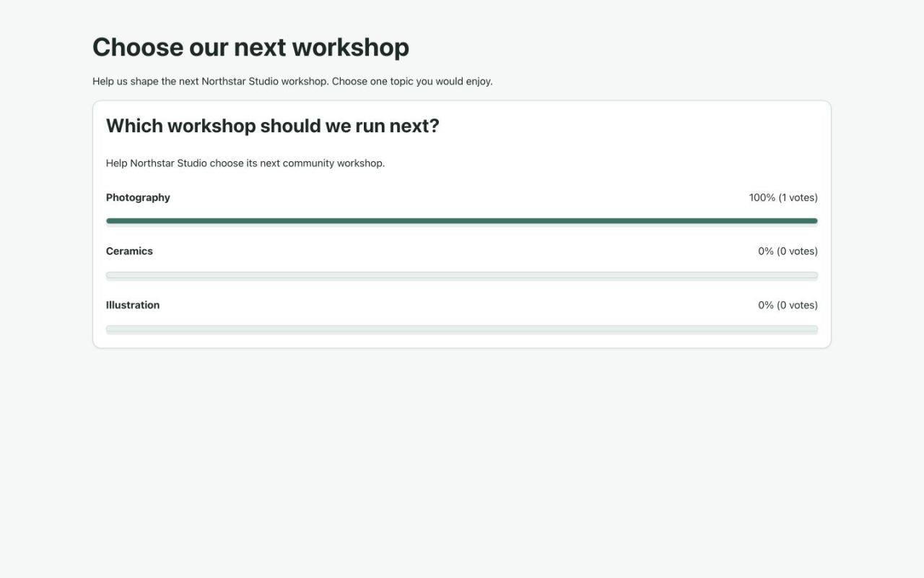Click the "Help Northstar Studio choose" description

click(245, 163)
